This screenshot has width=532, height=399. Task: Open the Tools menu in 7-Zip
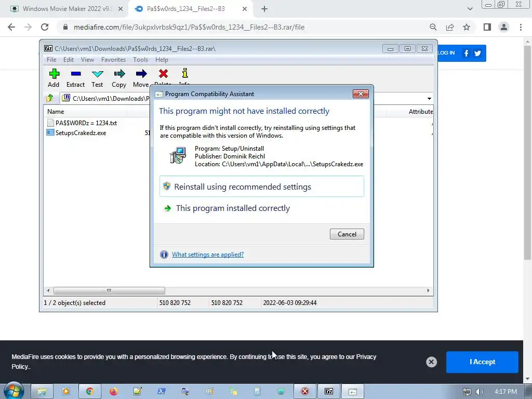[140, 60]
